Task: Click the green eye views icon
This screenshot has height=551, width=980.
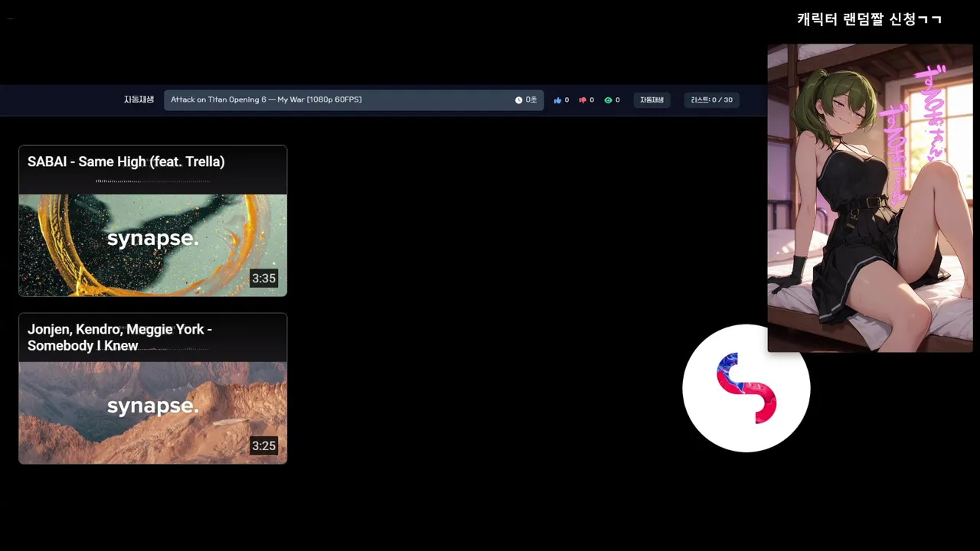Action: tap(608, 100)
